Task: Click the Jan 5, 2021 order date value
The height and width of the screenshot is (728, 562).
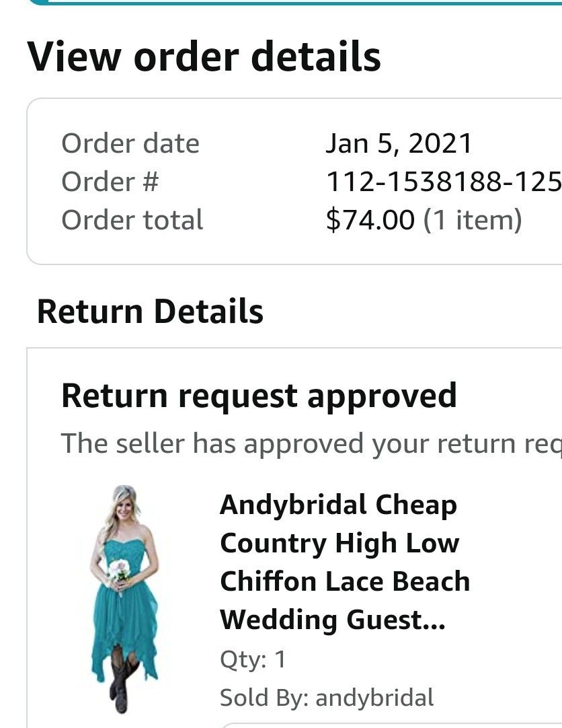Action: click(399, 143)
